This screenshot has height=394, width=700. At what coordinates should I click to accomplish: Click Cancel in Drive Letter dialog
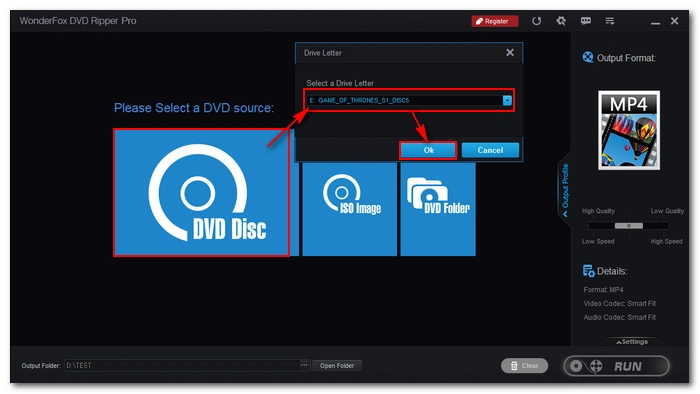490,150
